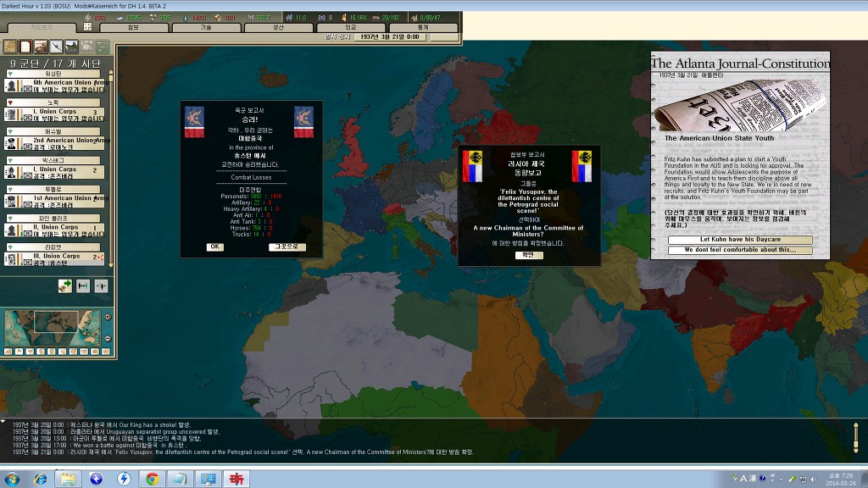Click the 그곳으로 go-to button in battle report
This screenshot has height=488, width=868.
[287, 247]
